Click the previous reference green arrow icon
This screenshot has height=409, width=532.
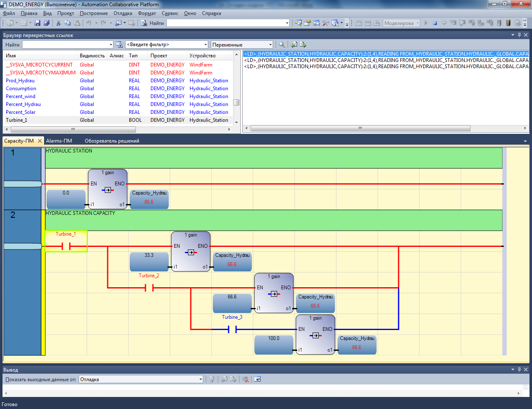coord(294,44)
